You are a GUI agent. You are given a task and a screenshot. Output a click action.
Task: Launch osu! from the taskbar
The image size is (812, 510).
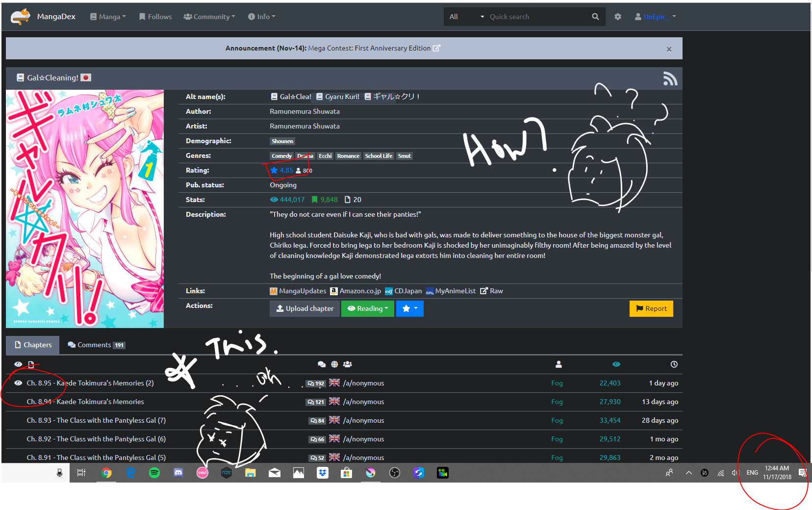[x=203, y=473]
